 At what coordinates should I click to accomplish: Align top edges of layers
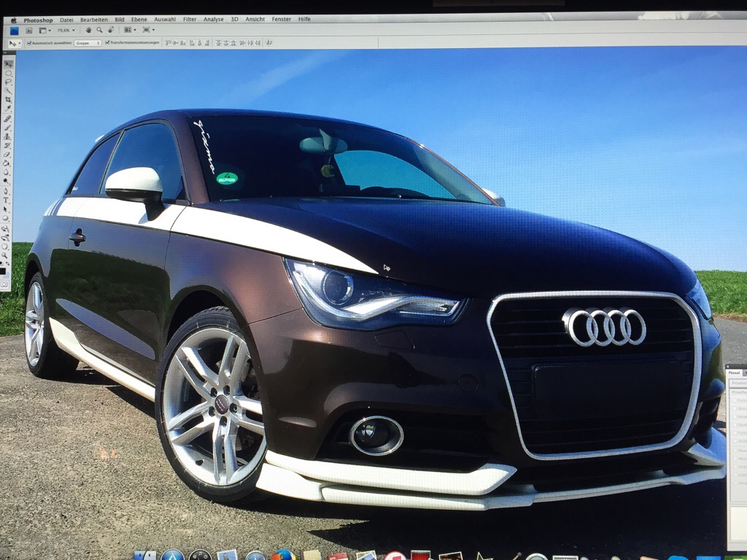[167, 43]
